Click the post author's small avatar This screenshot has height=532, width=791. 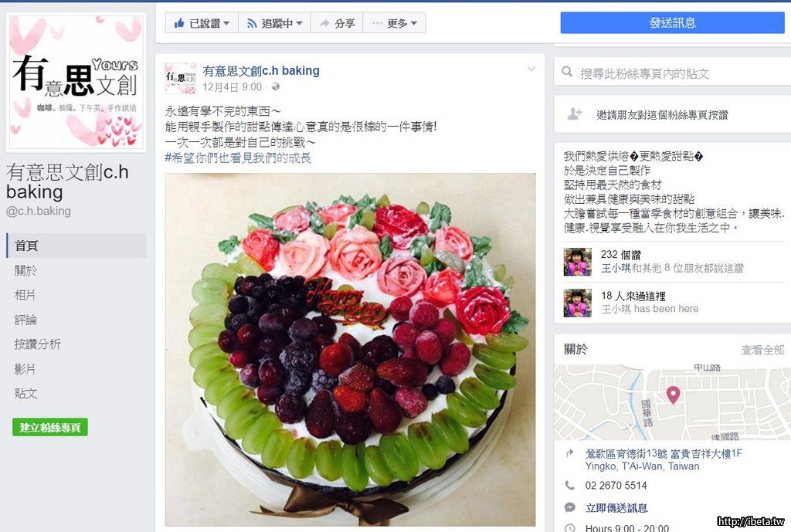click(x=180, y=78)
